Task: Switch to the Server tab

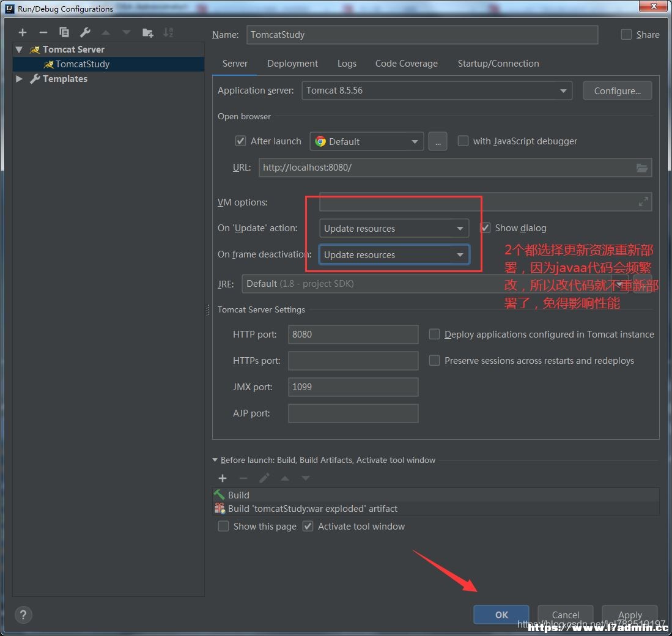Action: point(235,64)
